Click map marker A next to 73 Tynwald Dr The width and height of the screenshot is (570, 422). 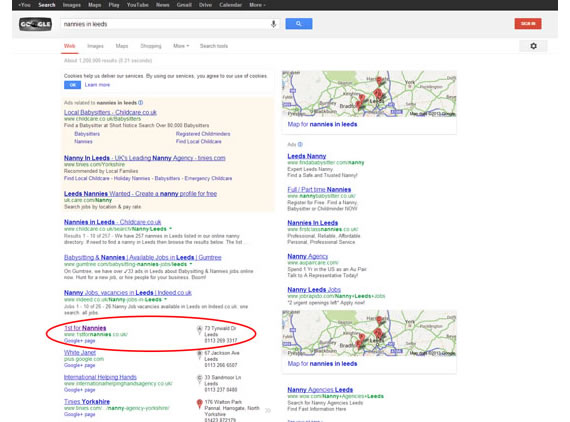pyautogui.click(x=199, y=330)
